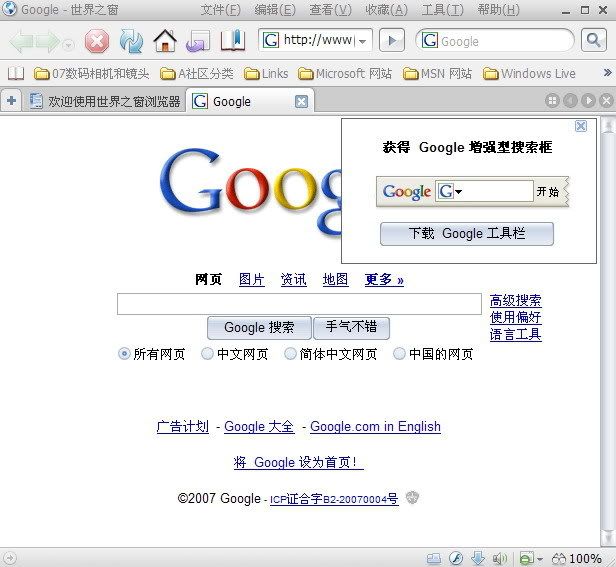
Task: Click the main Google search input box
Action: tap(299, 304)
